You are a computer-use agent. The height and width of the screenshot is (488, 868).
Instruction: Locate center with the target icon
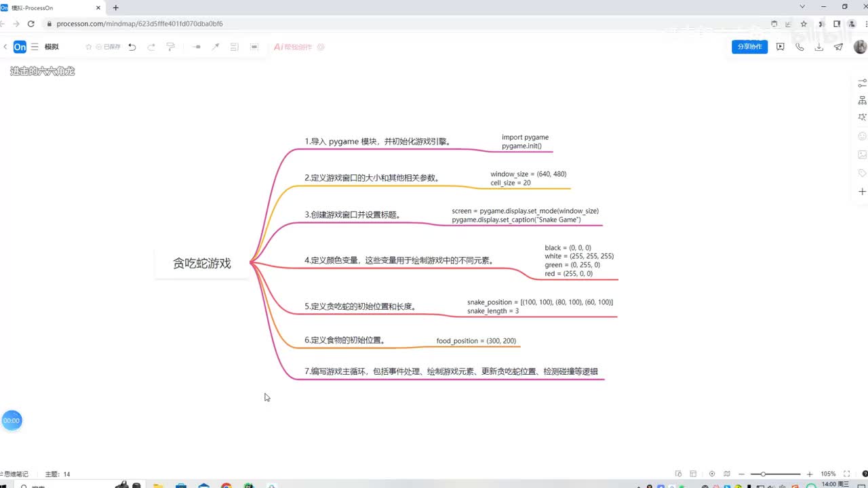pos(711,474)
